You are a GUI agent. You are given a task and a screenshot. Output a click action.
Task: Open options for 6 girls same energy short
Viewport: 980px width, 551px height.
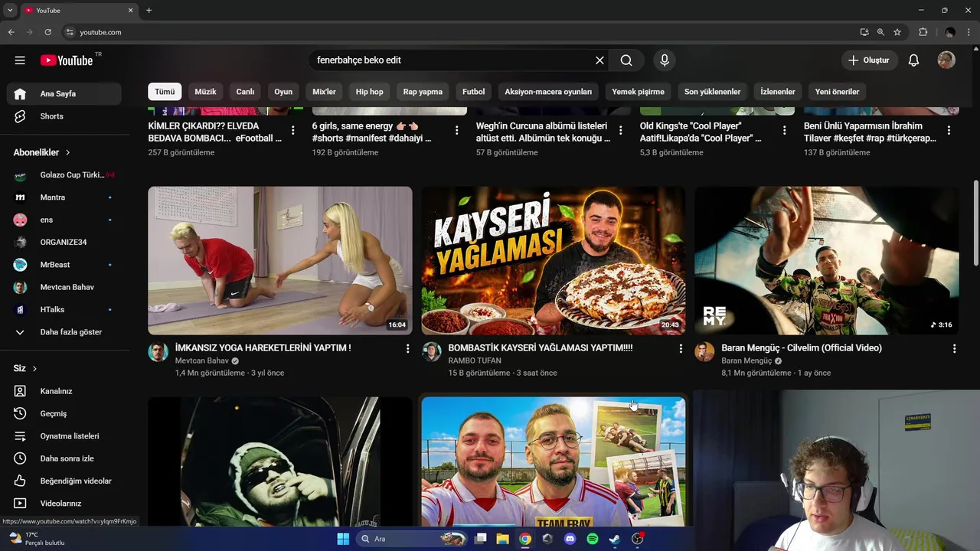457,131
